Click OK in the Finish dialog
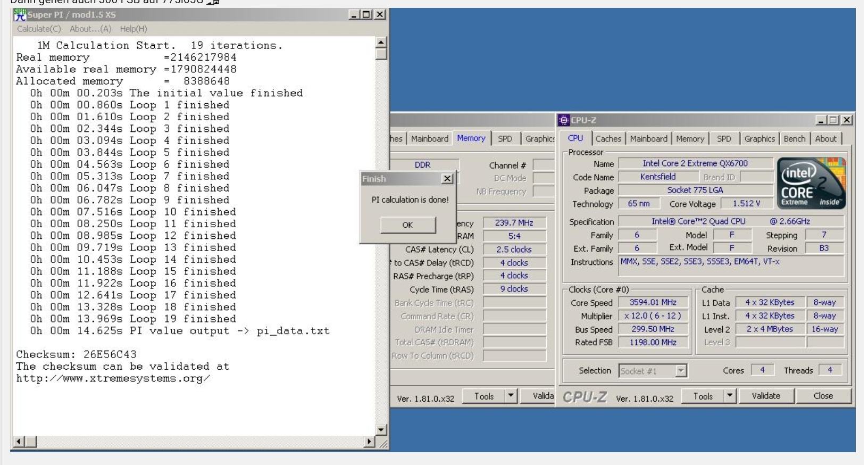Screen dimensions: 868x465 (x=408, y=225)
